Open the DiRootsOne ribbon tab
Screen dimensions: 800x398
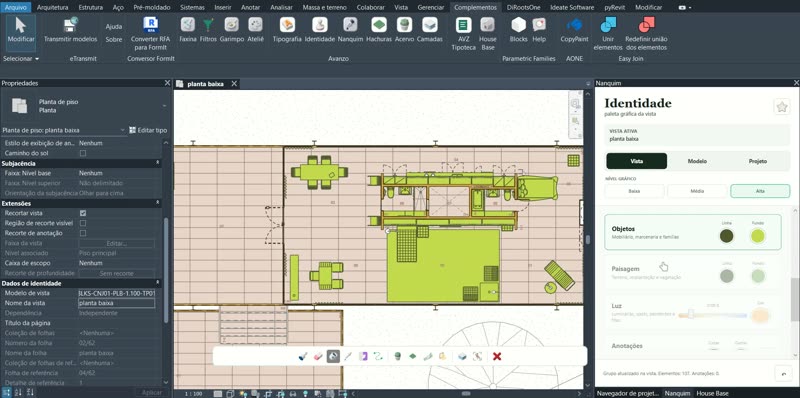click(524, 7)
